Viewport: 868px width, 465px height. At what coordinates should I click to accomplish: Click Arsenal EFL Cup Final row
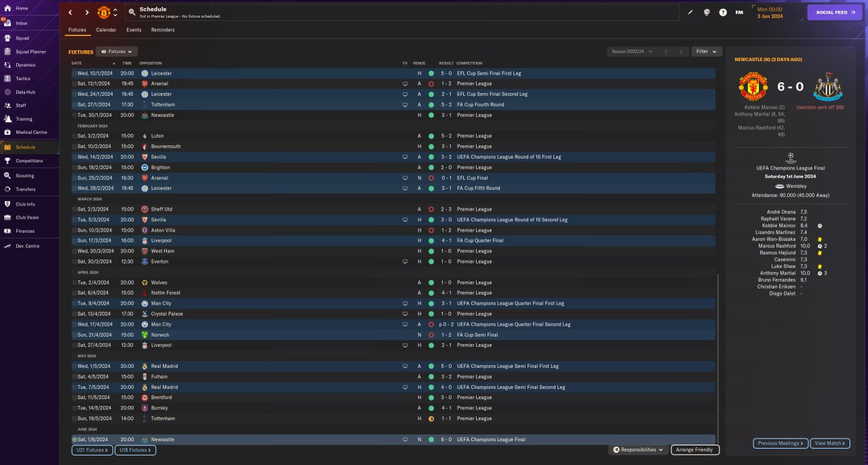pos(393,178)
